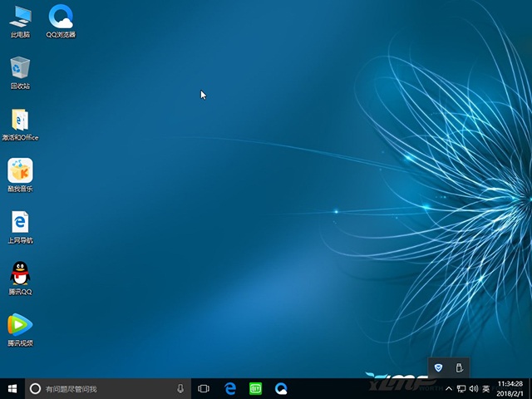Click the Cortana circle icon
Viewport: 532px width, 399px height.
[35, 388]
